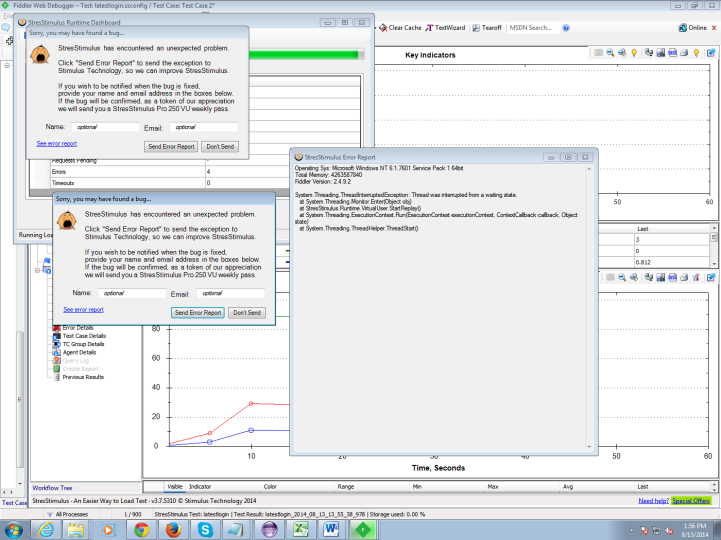Click Zoom to fit icon in lower graph toolbar
Viewport: 721px width, 540px height.
pyautogui.click(x=634, y=277)
